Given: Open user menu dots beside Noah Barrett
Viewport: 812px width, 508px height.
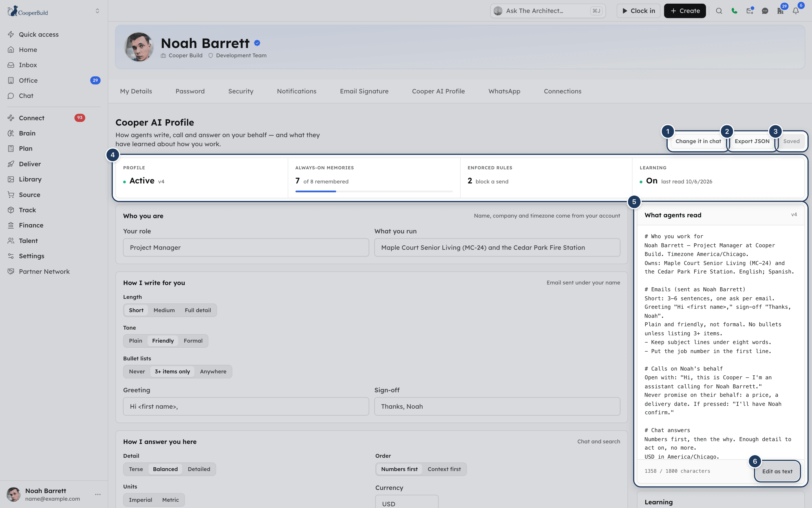Looking at the screenshot, I should 98,494.
